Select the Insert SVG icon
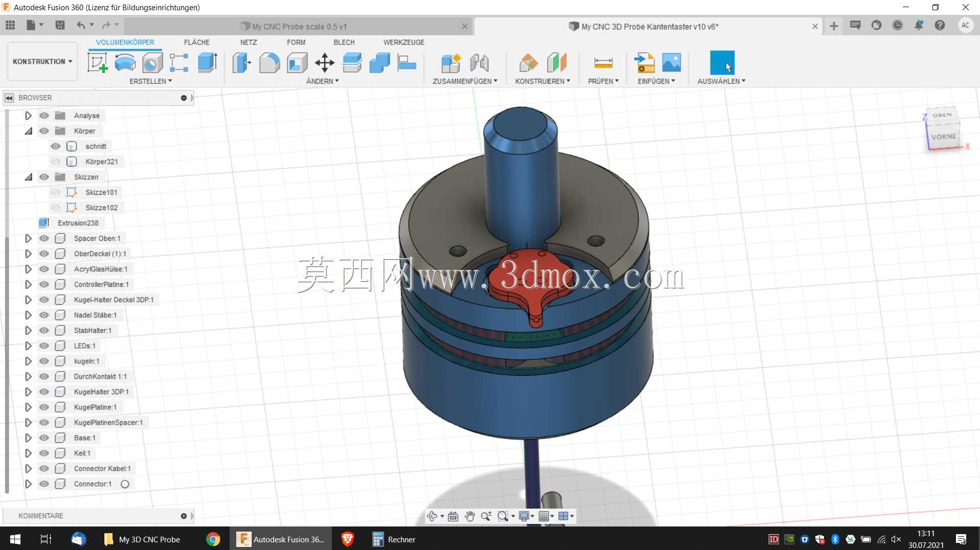Viewport: 980px width, 550px height. [644, 62]
